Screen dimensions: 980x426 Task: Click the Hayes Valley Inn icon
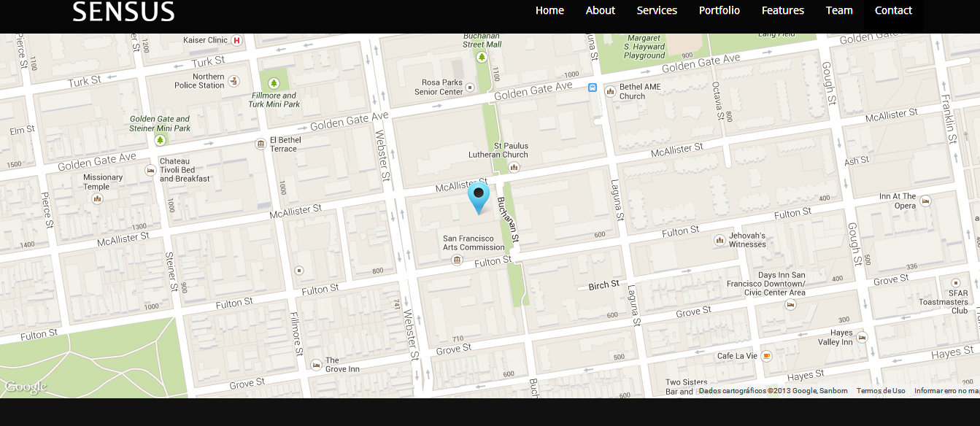(862, 338)
